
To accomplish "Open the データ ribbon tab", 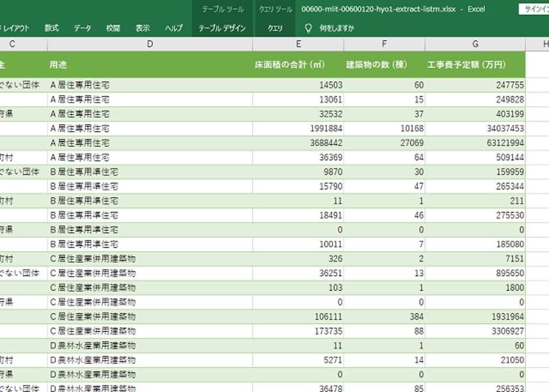I will tap(82, 28).
